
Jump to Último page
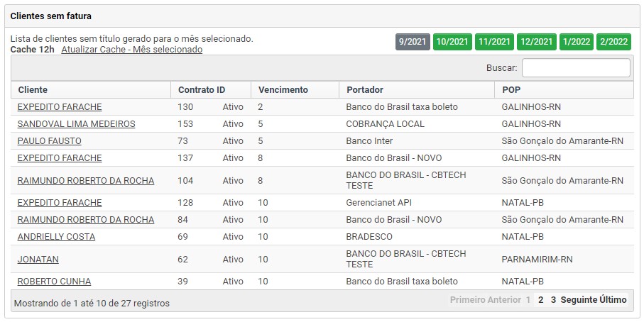click(613, 300)
